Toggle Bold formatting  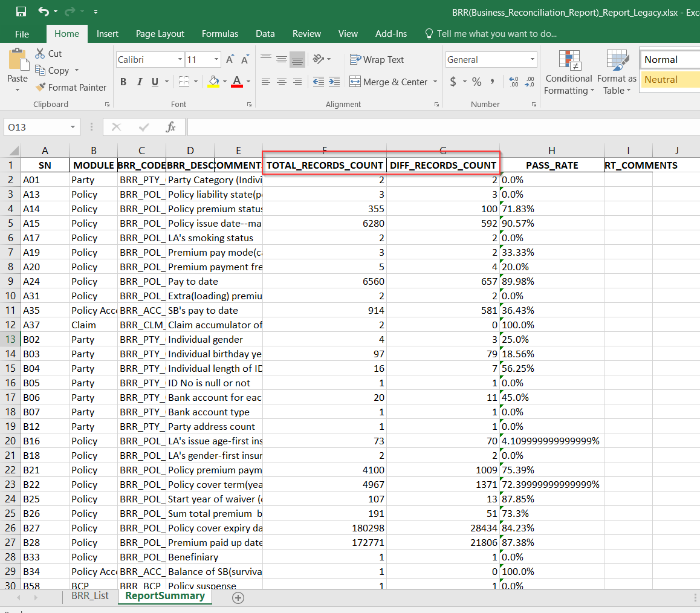[123, 81]
